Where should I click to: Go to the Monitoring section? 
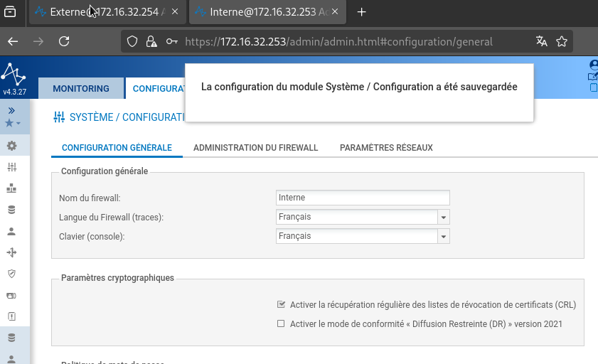pyautogui.click(x=81, y=89)
